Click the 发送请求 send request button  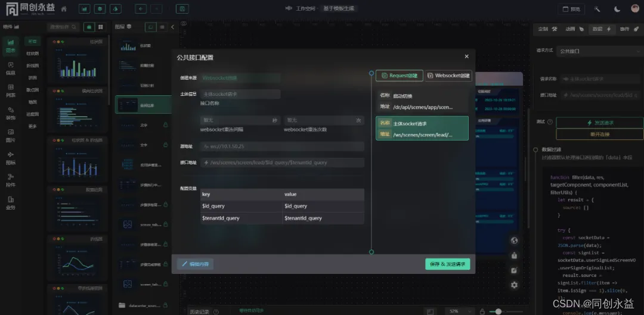pyautogui.click(x=600, y=123)
